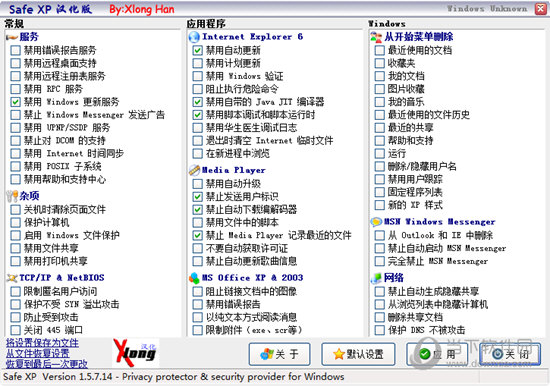Uncheck 禁用 Windows 更新服务 checkbox
550x386 pixels.
click(15, 102)
